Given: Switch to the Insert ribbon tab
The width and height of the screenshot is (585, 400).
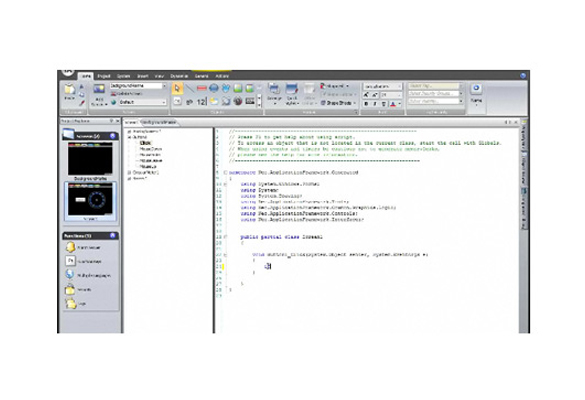Looking at the screenshot, I should 143,76.
